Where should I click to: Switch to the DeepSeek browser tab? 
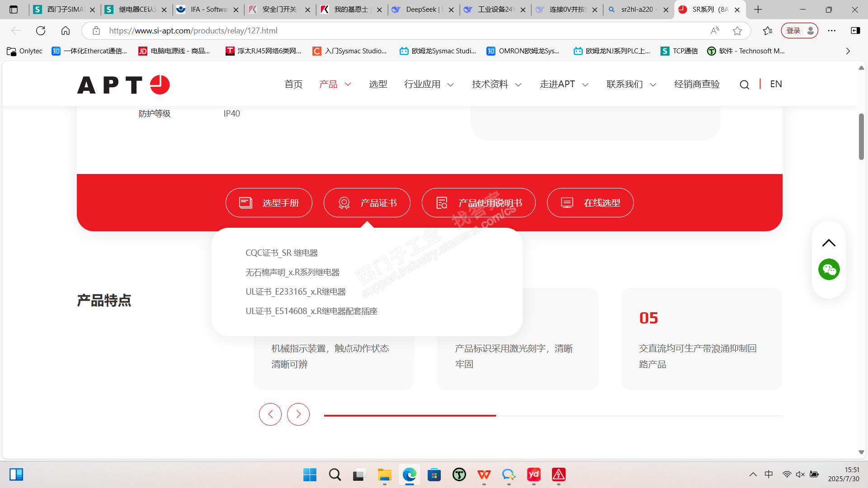click(420, 9)
